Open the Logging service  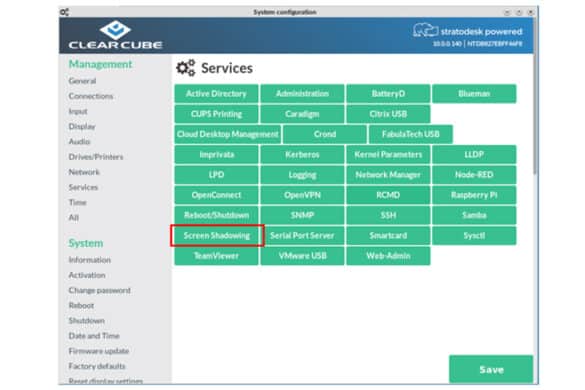pos(302,175)
